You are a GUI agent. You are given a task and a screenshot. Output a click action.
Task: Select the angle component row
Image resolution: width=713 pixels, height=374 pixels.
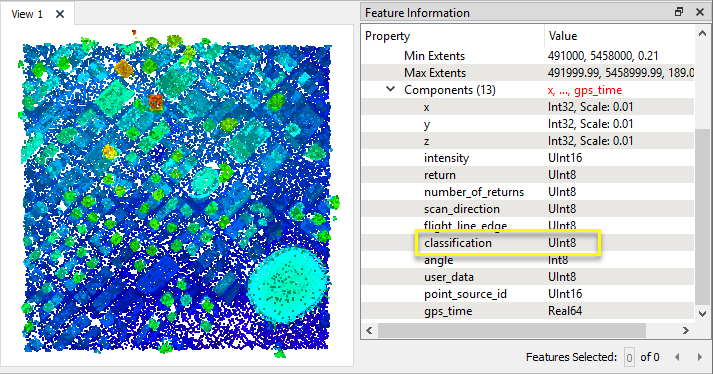point(528,260)
